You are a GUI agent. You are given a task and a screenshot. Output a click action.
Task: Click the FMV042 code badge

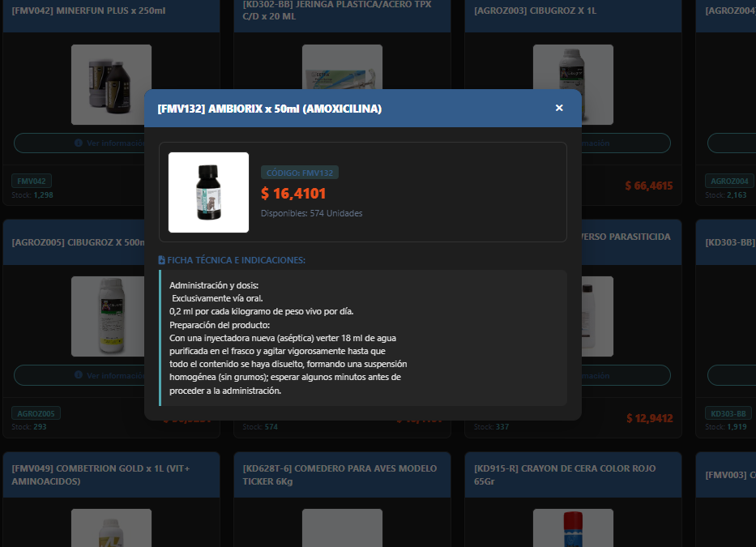[x=32, y=181]
